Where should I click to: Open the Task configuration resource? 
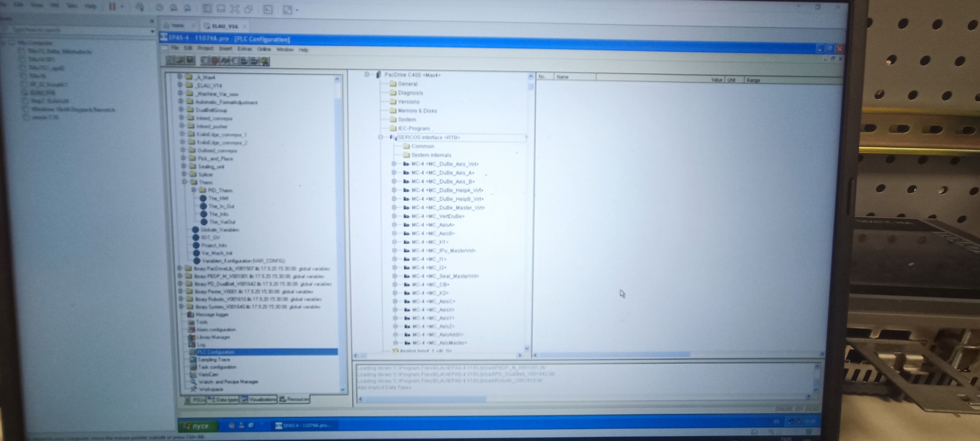(217, 367)
